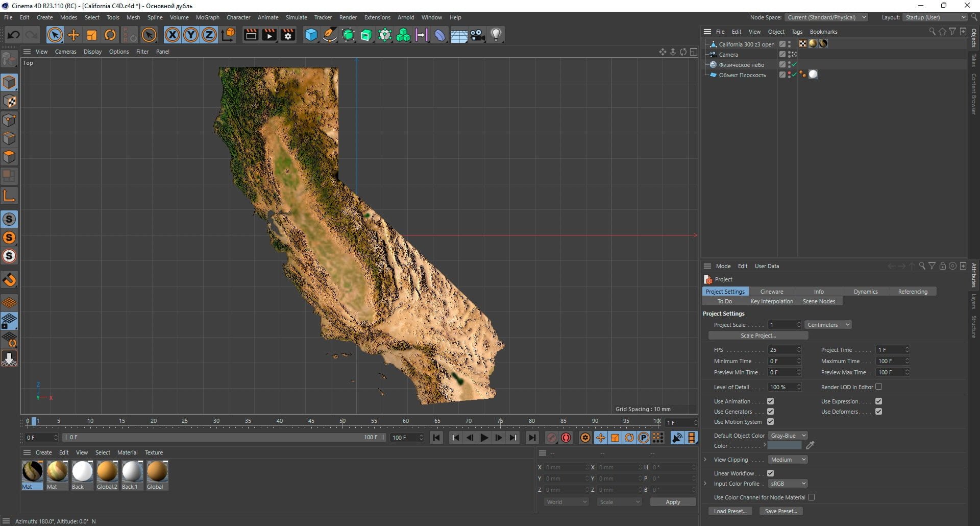Enable Render LOD in Editor
Viewport: 980px width, 526px height.
[x=878, y=387]
